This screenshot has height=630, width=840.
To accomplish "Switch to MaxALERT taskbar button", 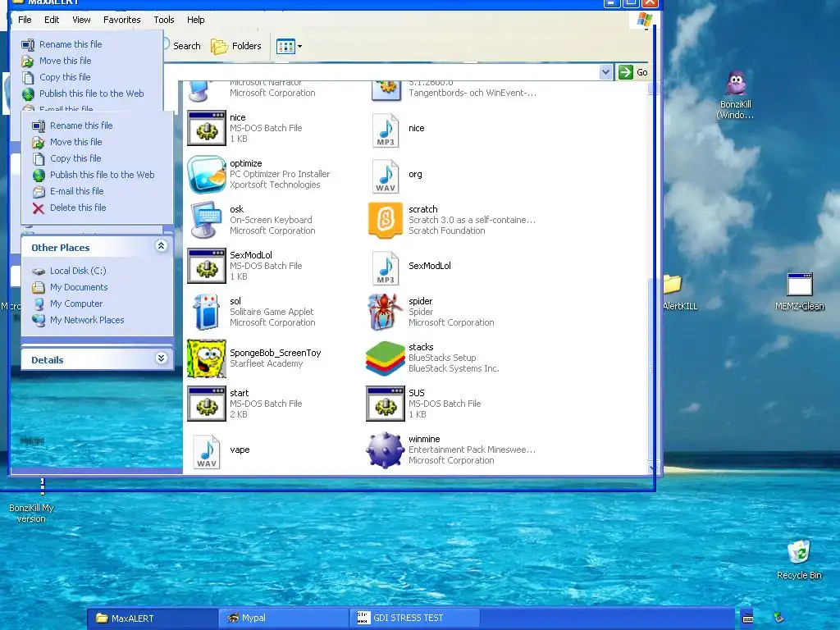I will pyautogui.click(x=153, y=619).
